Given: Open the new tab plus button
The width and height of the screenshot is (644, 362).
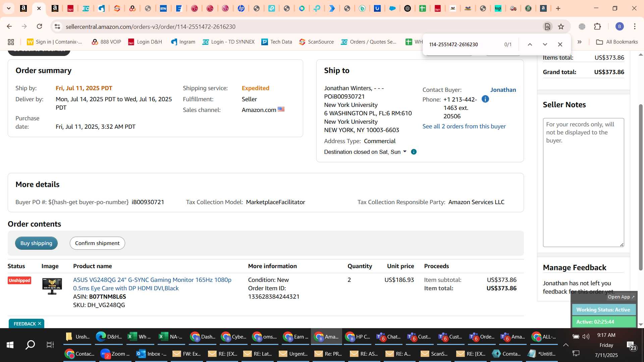Looking at the screenshot, I should pyautogui.click(x=558, y=8).
